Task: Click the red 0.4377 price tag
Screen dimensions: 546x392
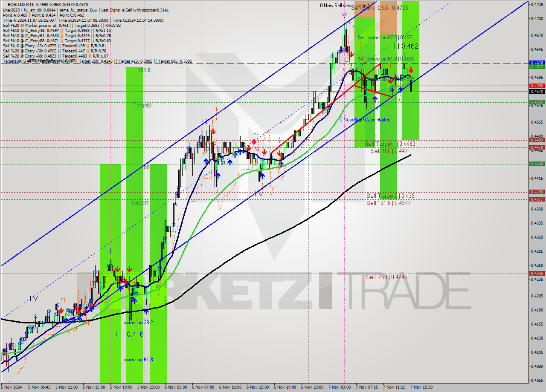Action: [x=536, y=199]
